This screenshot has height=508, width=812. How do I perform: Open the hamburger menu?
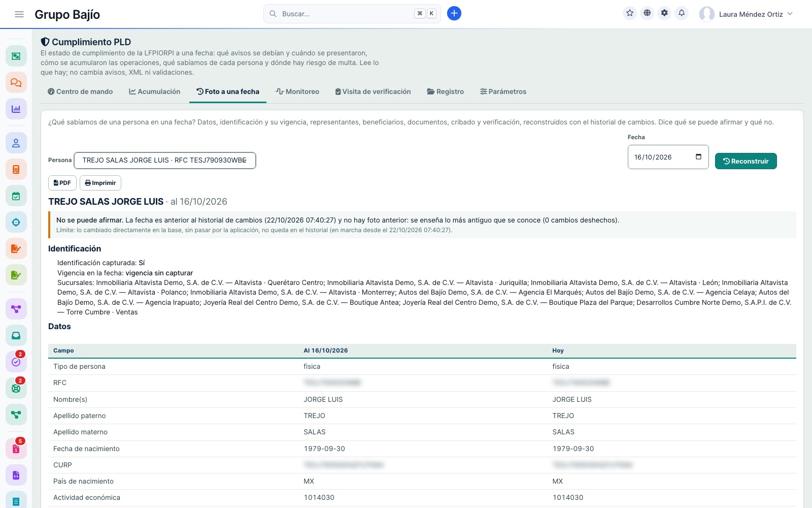tap(19, 14)
